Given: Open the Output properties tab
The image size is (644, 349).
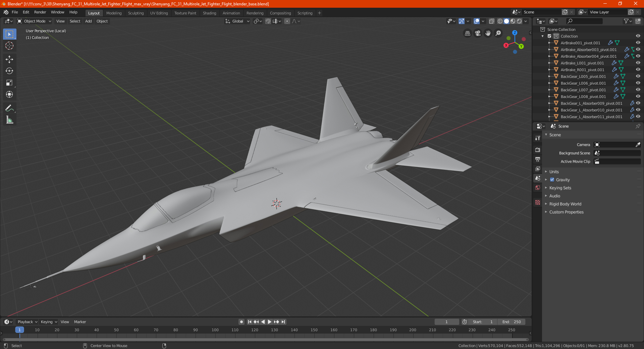Looking at the screenshot, I should point(538,159).
